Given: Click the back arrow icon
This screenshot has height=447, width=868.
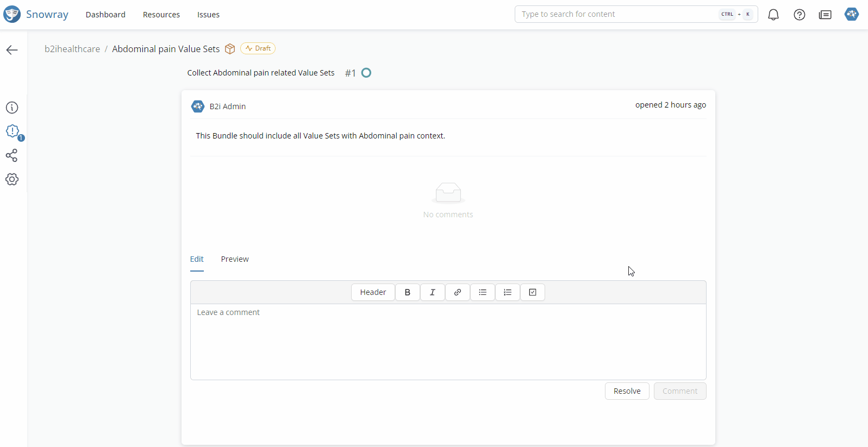Looking at the screenshot, I should [12, 50].
